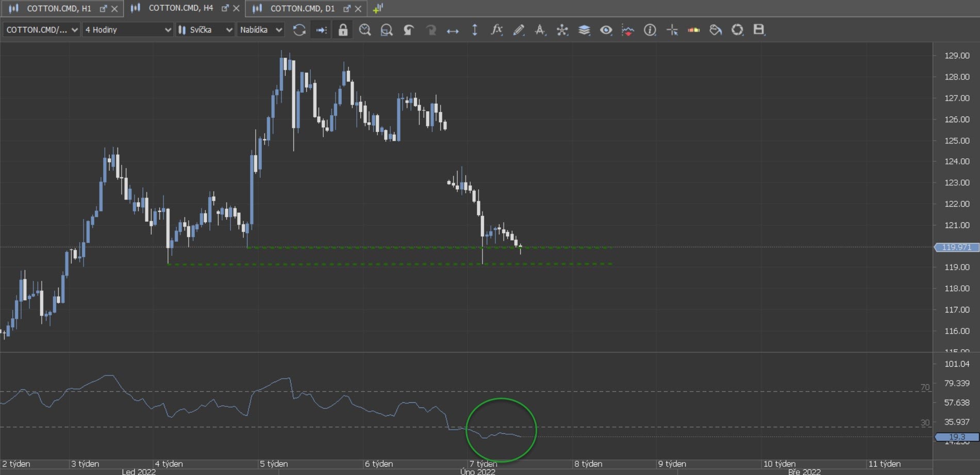The height and width of the screenshot is (475, 980).
Task: Click the horizontal double-arrow scale icon
Action: pyautogui.click(x=453, y=30)
